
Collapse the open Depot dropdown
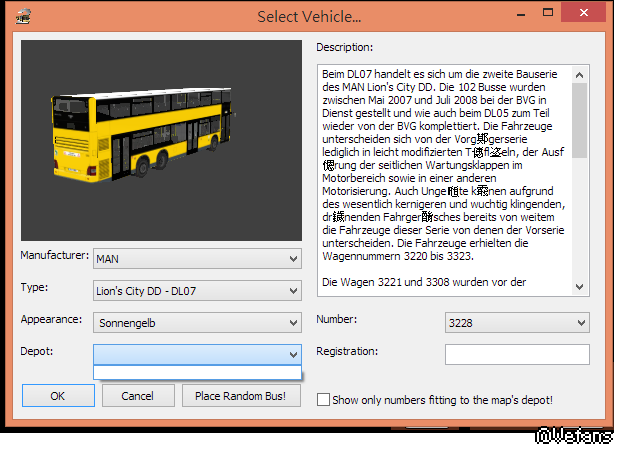tap(293, 354)
